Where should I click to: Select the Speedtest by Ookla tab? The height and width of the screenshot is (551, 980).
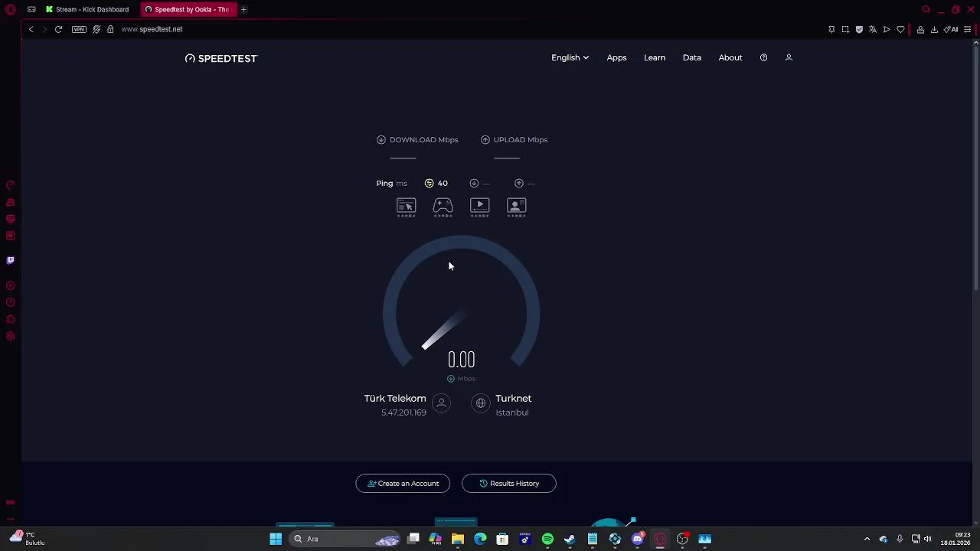[x=188, y=10]
